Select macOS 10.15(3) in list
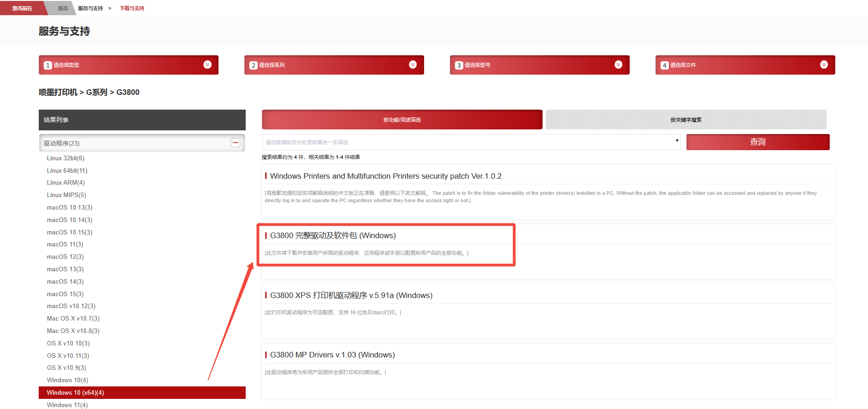The width and height of the screenshot is (868, 409). click(x=70, y=232)
